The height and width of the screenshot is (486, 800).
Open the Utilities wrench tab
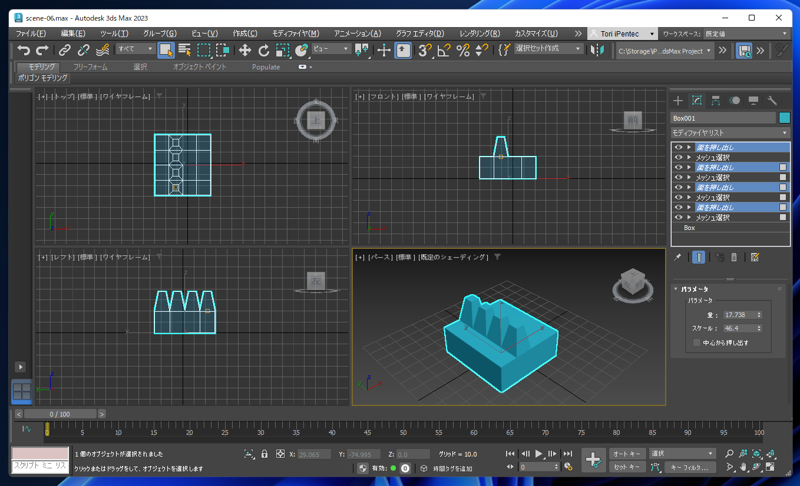click(772, 100)
